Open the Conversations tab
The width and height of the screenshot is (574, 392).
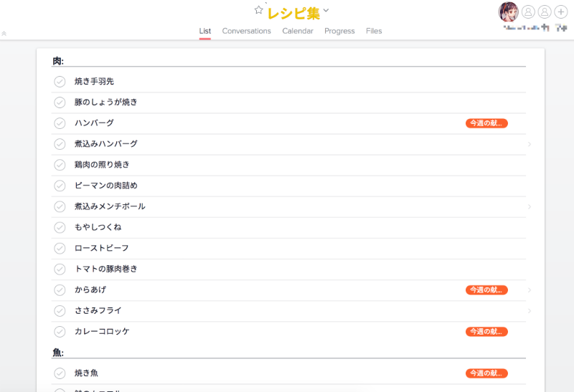coord(246,31)
